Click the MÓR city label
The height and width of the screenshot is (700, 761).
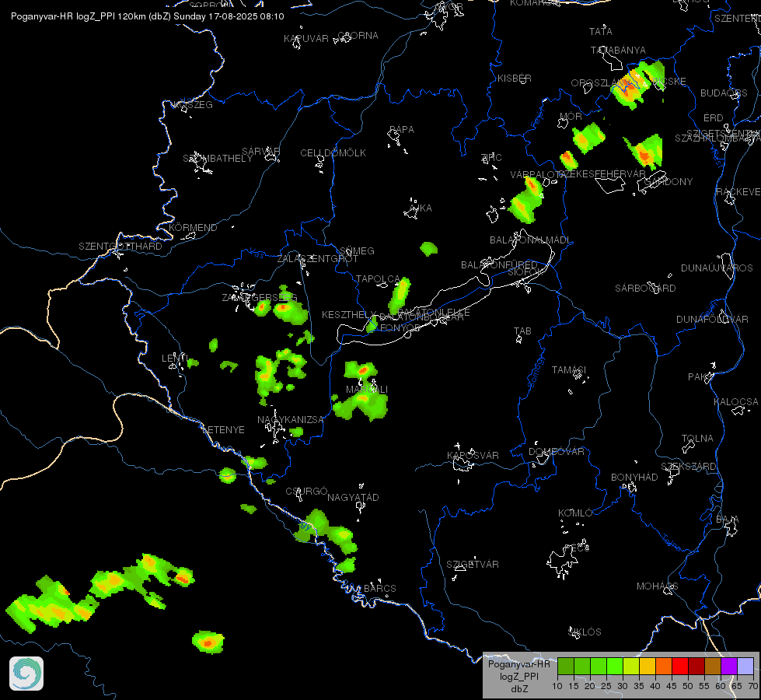click(x=571, y=117)
